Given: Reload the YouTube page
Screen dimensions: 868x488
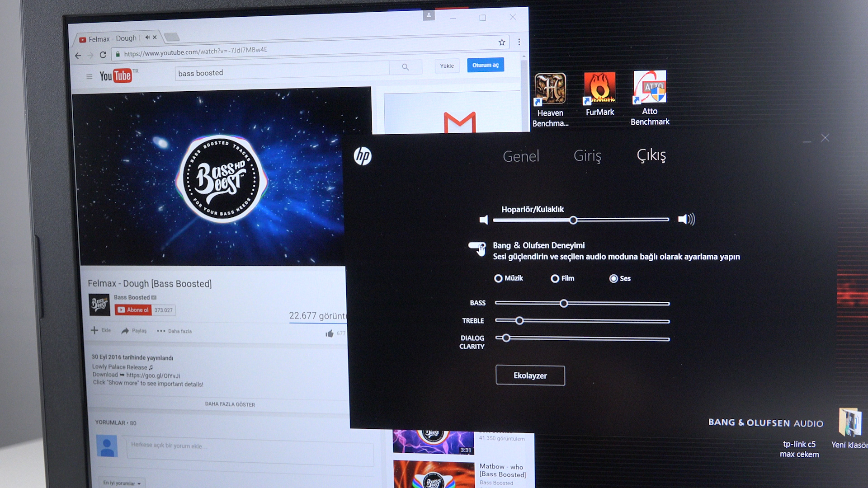Looking at the screenshot, I should 103,55.
